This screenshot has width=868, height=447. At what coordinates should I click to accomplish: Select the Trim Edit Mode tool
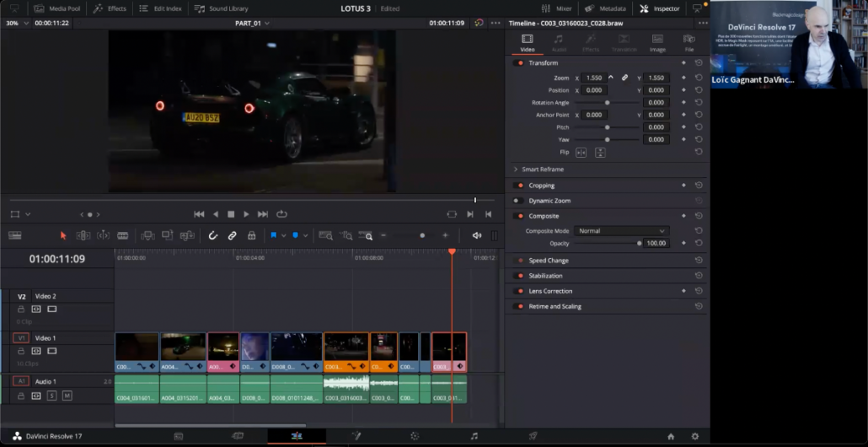(x=83, y=235)
